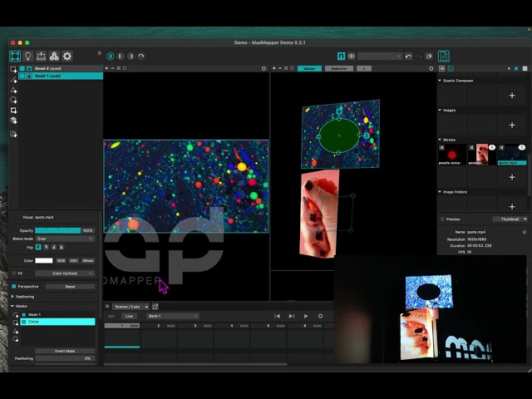Click the Invert Mask button

65,351
